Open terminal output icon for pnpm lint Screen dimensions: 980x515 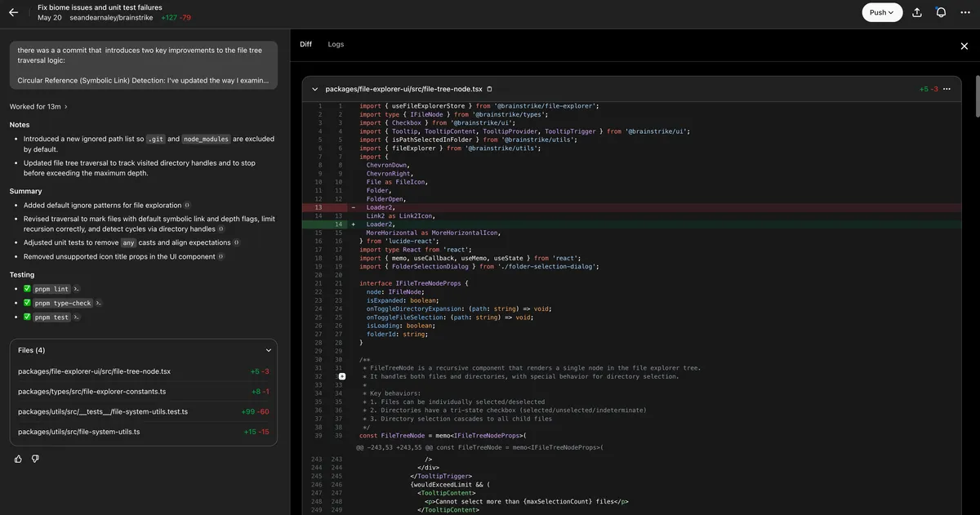point(76,289)
